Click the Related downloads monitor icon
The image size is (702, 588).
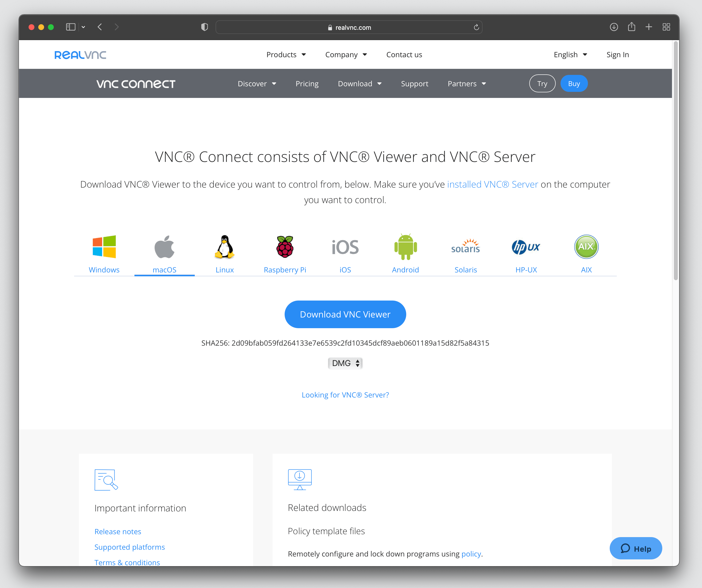click(x=300, y=480)
